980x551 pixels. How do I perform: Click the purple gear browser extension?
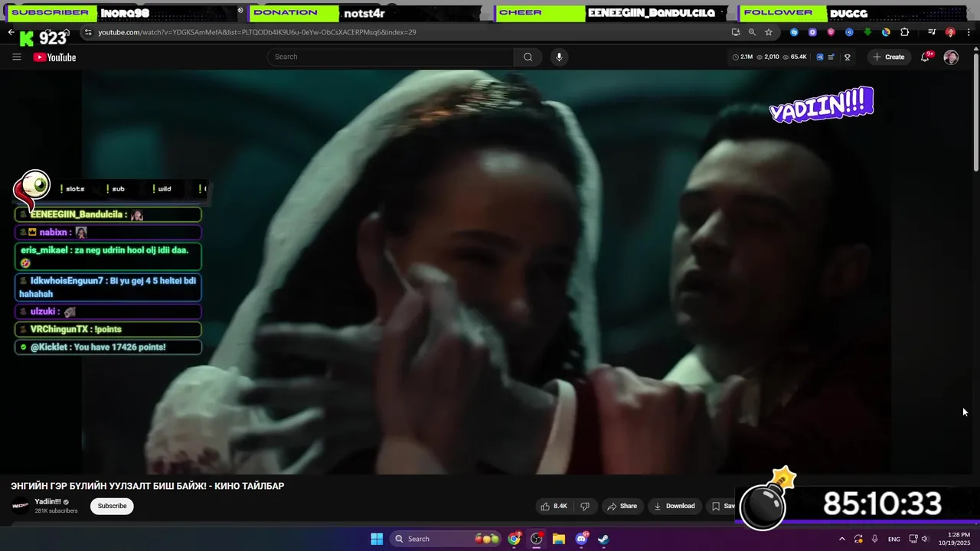[x=812, y=32]
